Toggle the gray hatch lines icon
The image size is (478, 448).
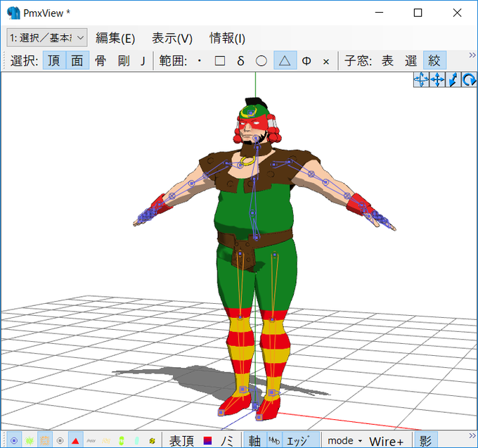[x=91, y=440]
